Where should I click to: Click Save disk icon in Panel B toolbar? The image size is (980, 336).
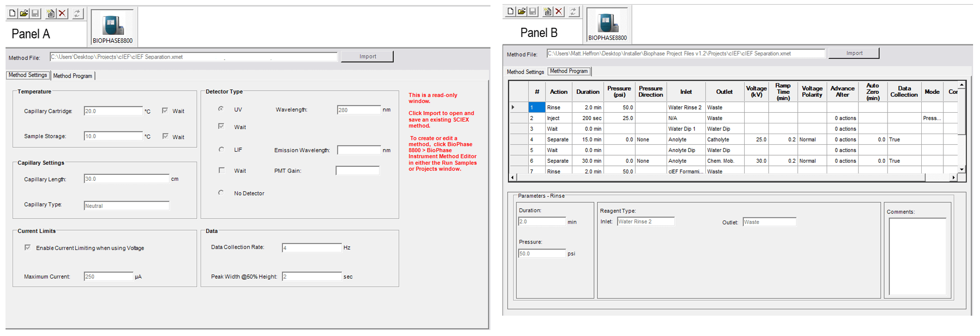coord(533,11)
